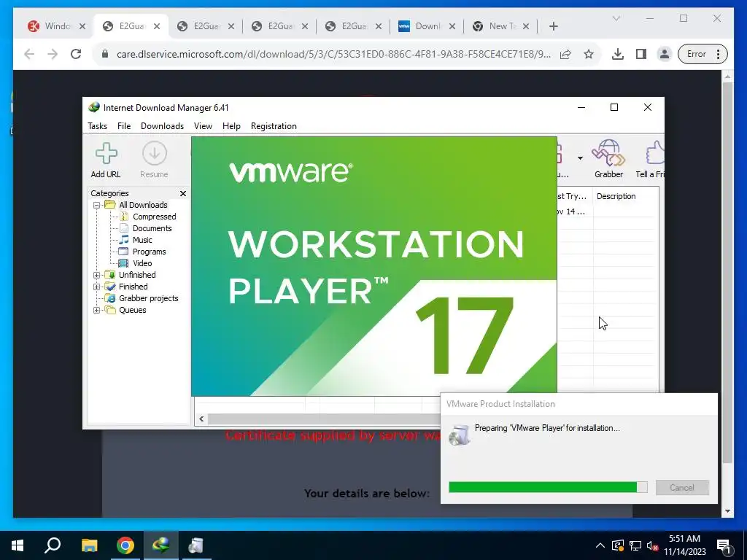Expand the Unfinished category

point(97,275)
